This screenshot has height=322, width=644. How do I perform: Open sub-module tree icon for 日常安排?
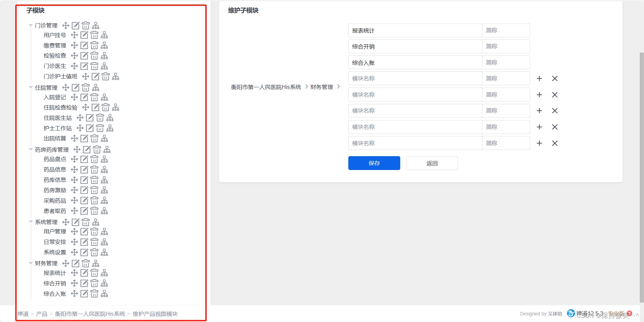[x=104, y=242]
